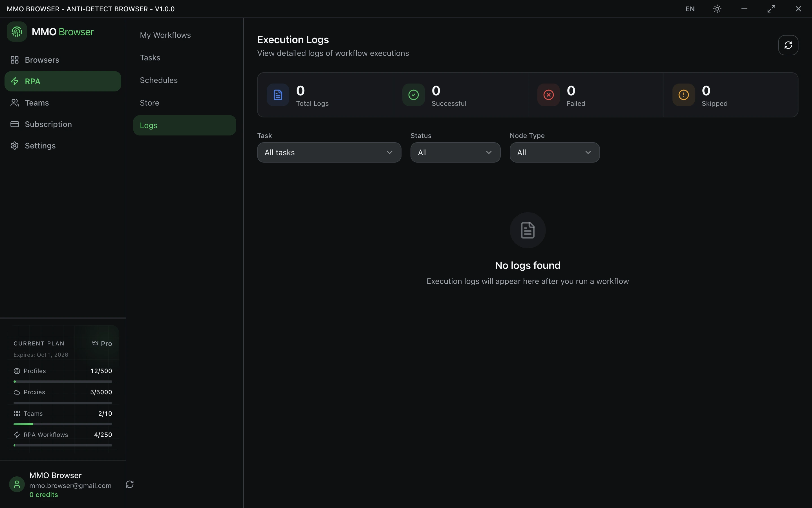
Task: Go to the Tasks section
Action: [x=185, y=58]
